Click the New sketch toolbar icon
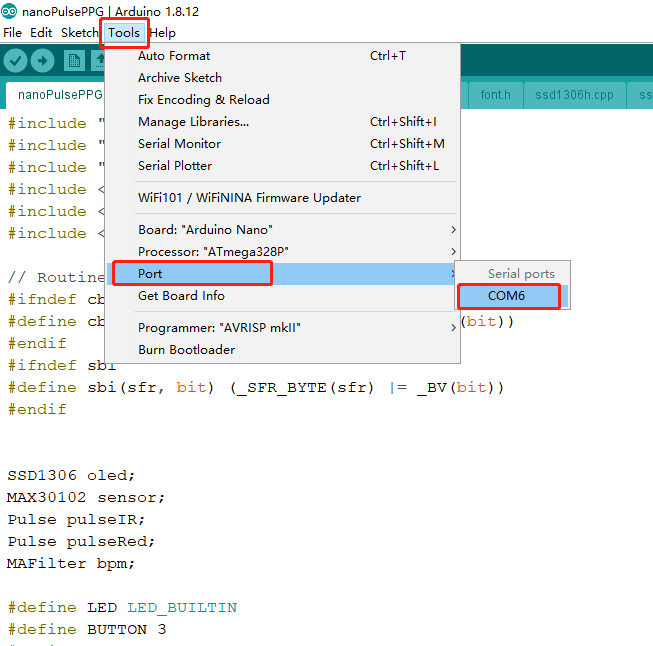 point(74,61)
